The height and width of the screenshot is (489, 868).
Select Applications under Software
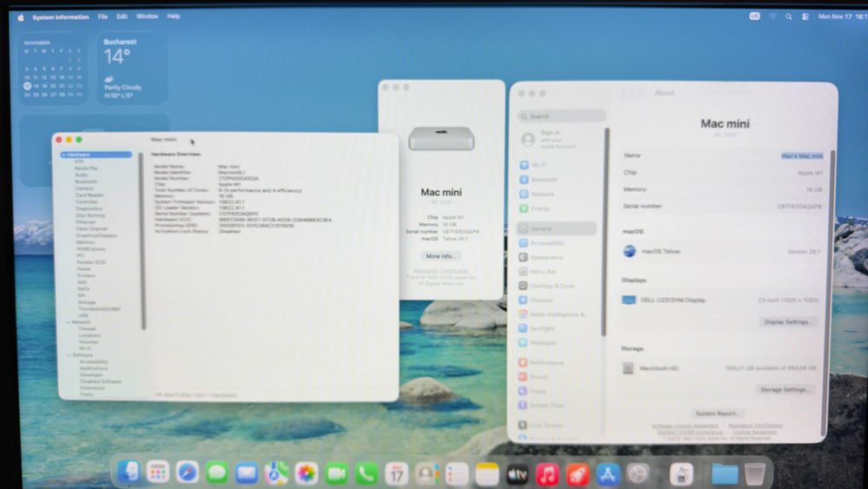click(x=94, y=367)
